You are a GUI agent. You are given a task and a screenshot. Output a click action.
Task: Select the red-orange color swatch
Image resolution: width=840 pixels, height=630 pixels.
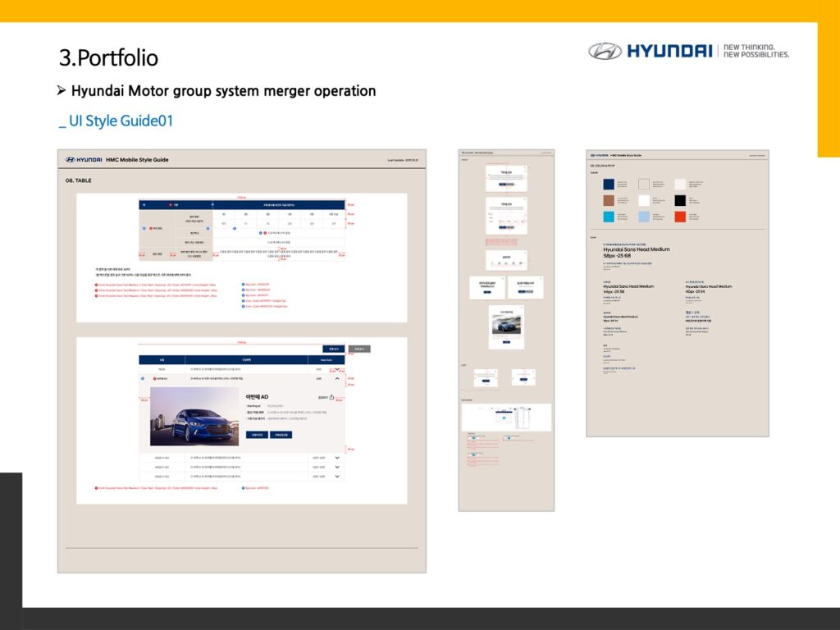click(680, 217)
